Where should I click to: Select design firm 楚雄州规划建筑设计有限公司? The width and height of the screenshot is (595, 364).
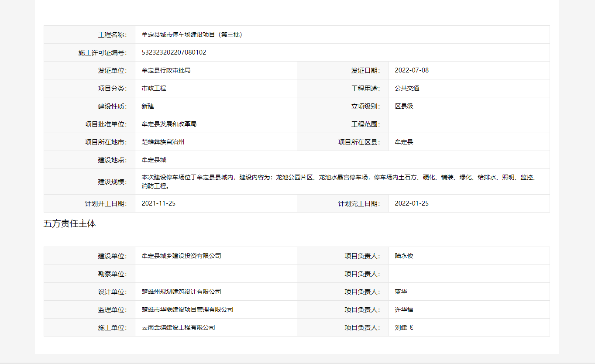click(181, 292)
